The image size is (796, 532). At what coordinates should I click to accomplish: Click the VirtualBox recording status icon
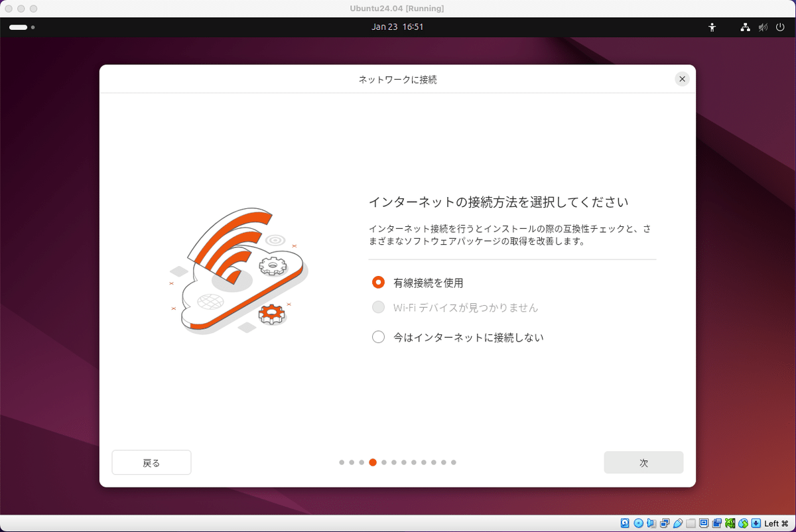pos(716,523)
